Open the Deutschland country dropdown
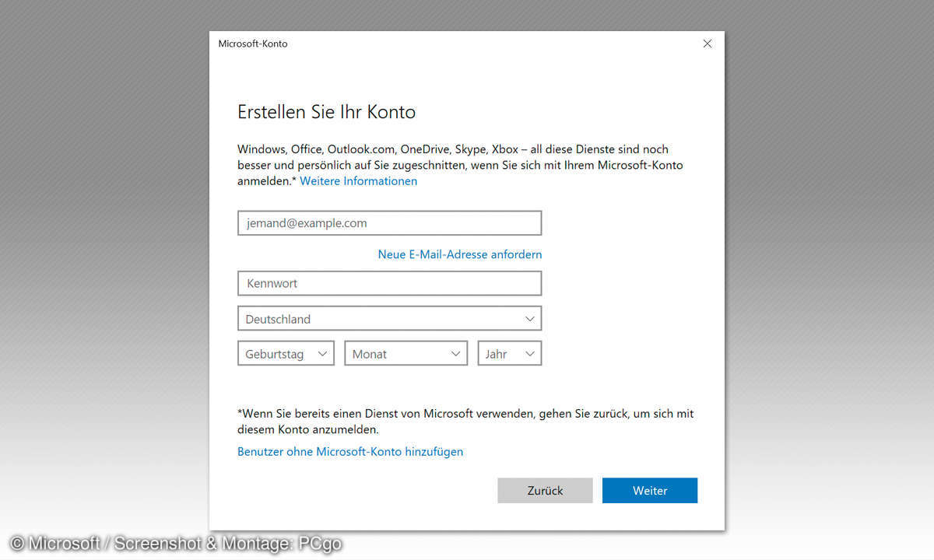This screenshot has width=934, height=560. [x=389, y=319]
